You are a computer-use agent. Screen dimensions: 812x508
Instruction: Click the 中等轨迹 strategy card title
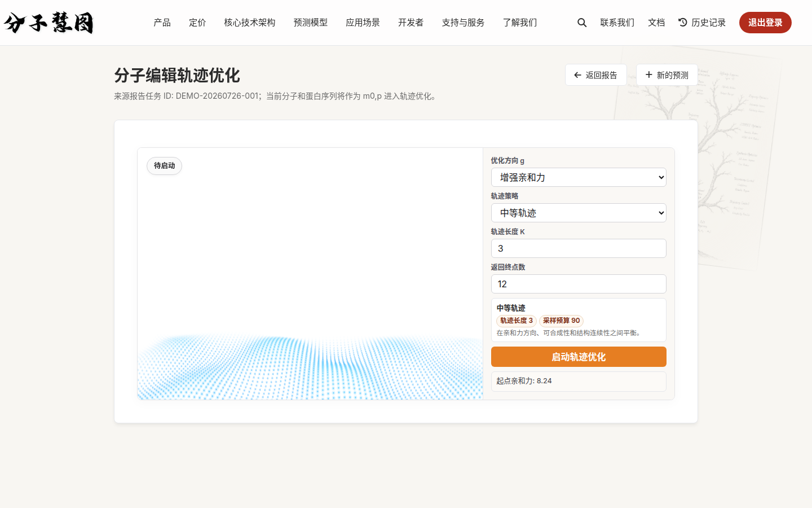[x=511, y=308]
